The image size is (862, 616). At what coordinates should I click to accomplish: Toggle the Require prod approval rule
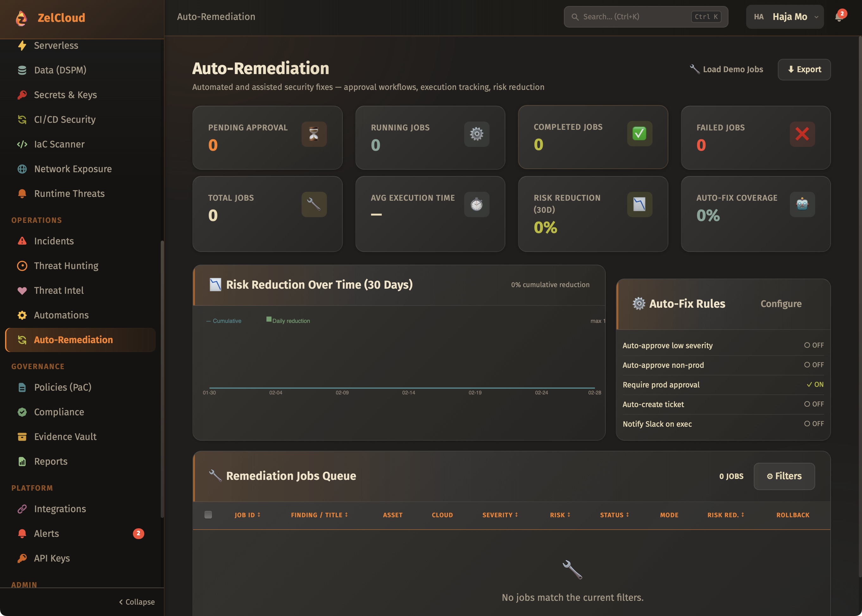815,384
